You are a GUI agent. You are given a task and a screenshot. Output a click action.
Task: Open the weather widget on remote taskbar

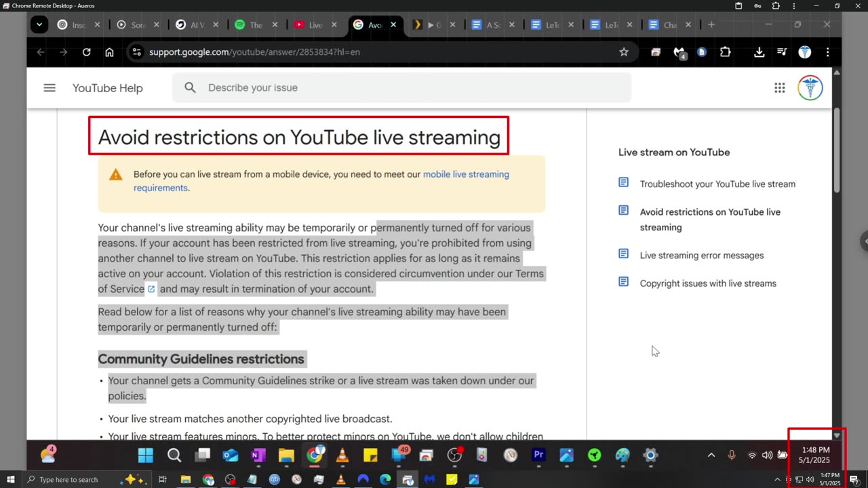[x=48, y=455]
